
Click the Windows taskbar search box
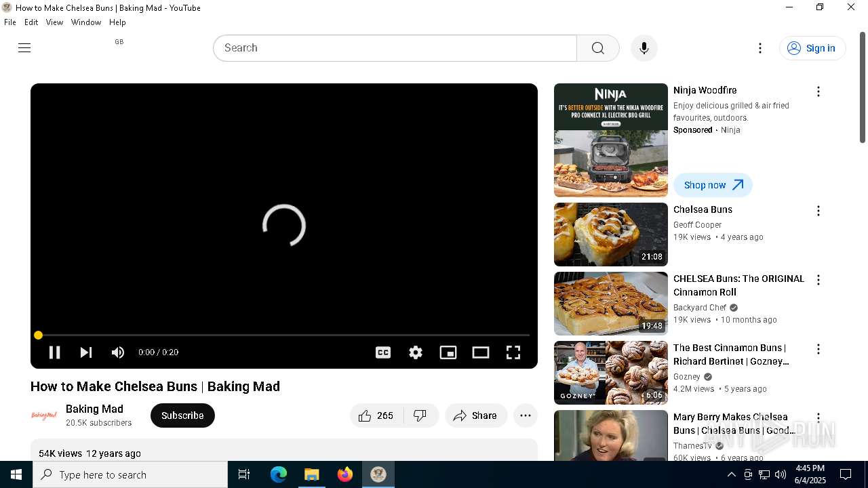(x=130, y=474)
